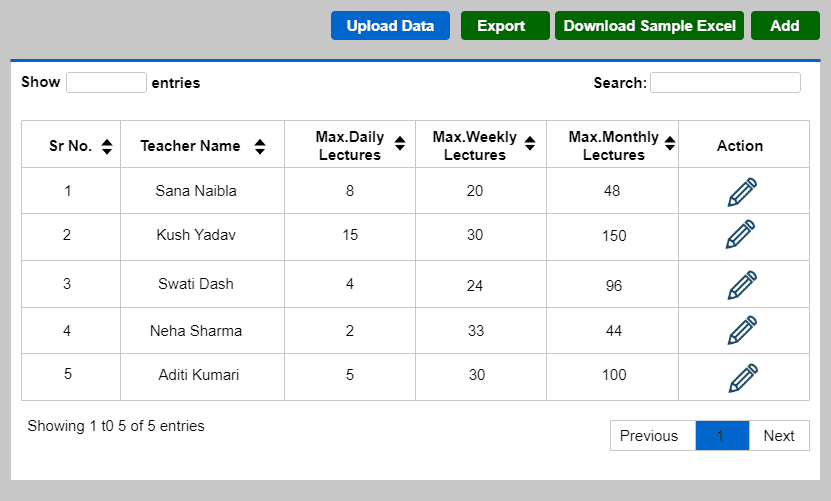Click 'Showing 1 t0 5 of 5 entries' text
The height and width of the screenshot is (501, 831).
pyautogui.click(x=116, y=426)
